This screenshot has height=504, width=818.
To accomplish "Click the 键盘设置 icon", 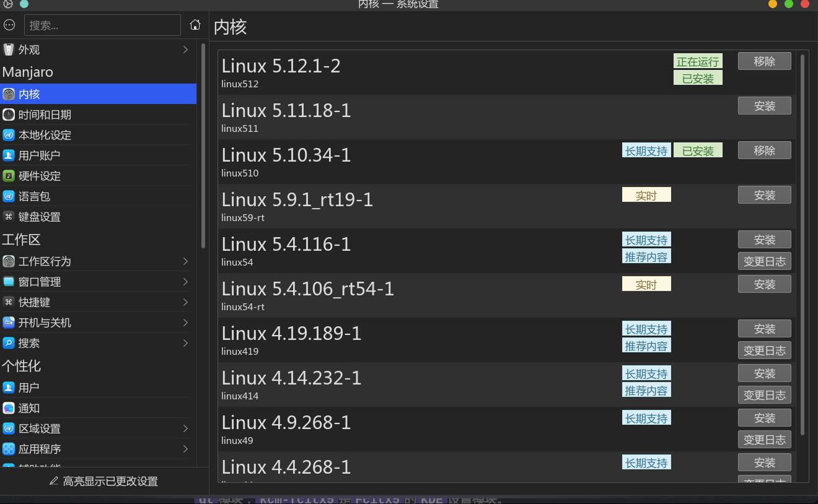I will [x=9, y=217].
